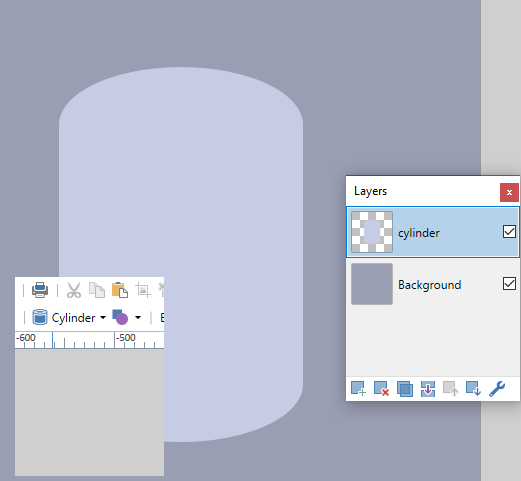Click the Copy icon
The width and height of the screenshot is (521, 481).
point(97,290)
